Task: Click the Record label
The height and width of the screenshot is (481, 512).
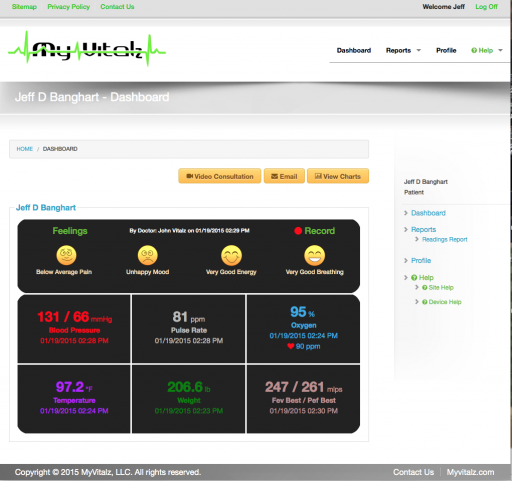Action: (319, 231)
